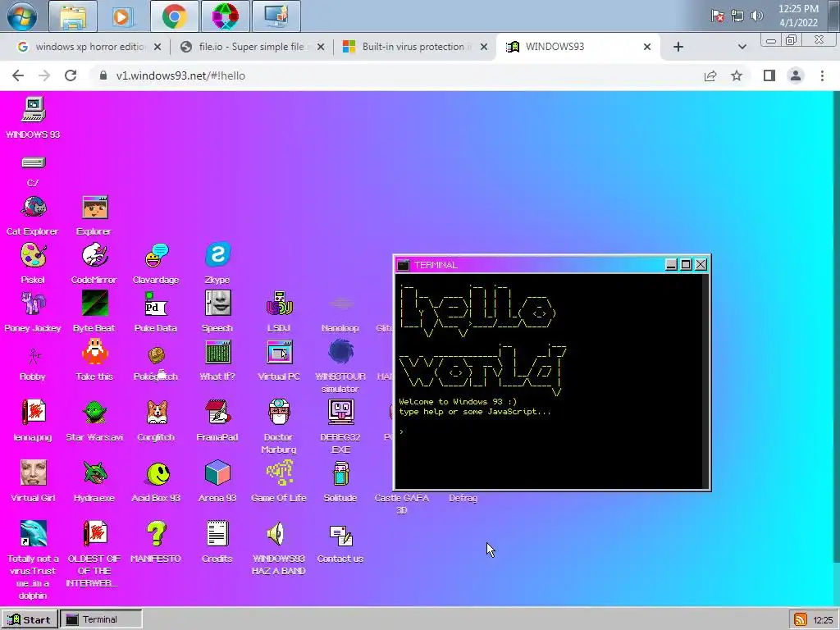Launch Take this icon
The image size is (840, 630).
point(95,353)
